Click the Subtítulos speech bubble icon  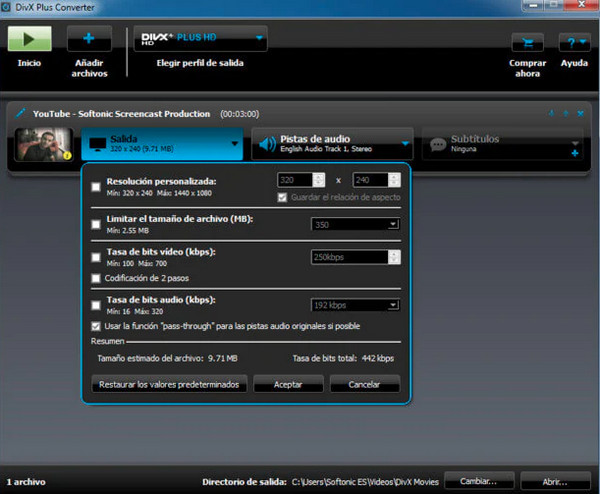tap(438, 144)
